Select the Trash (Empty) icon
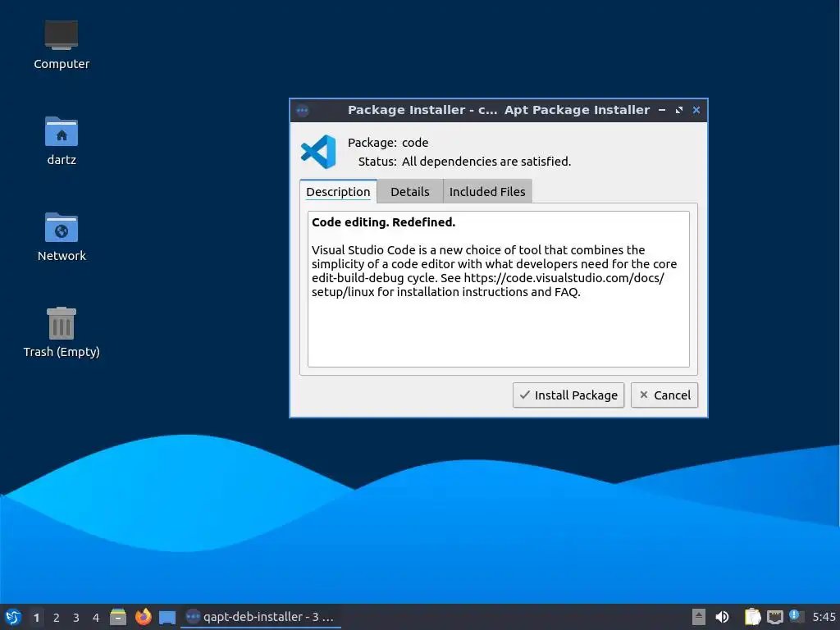Image resolution: width=840 pixels, height=630 pixels. (x=62, y=332)
